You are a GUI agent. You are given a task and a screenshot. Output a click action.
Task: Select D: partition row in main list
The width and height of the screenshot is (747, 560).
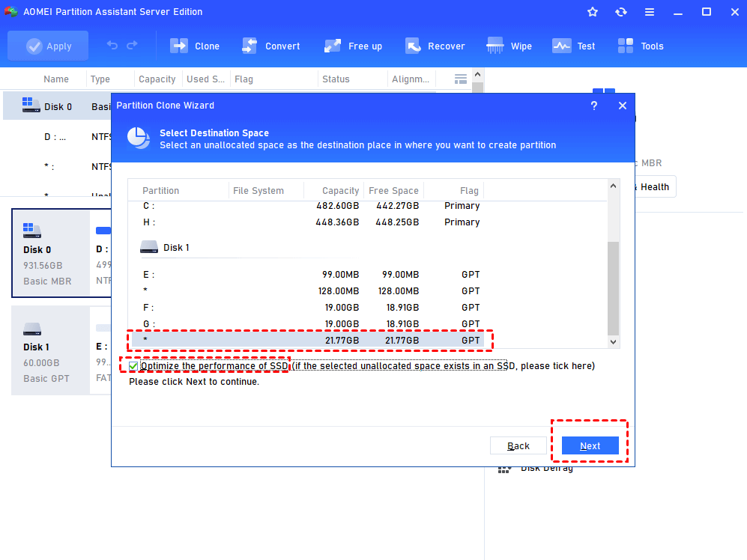[x=57, y=137]
